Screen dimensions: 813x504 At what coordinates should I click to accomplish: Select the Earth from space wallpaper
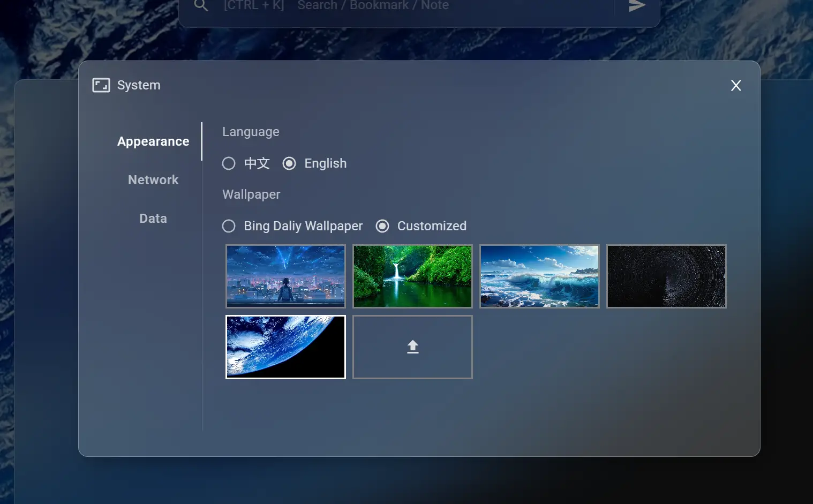[x=285, y=347]
